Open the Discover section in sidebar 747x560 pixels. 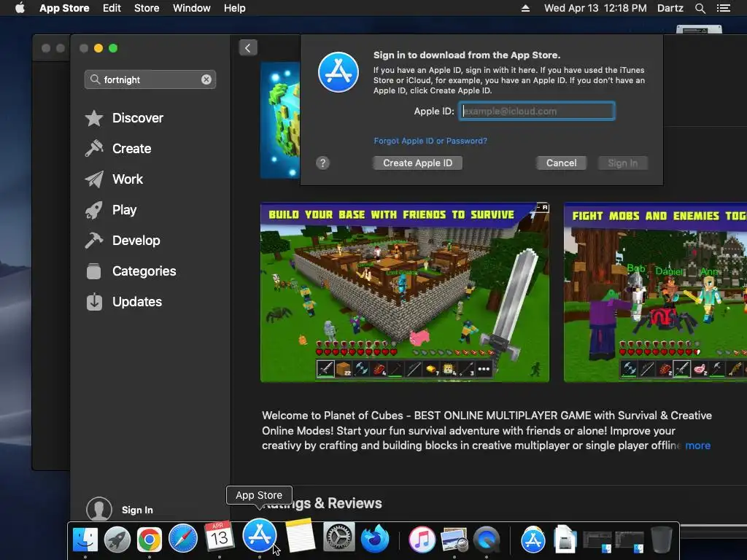tap(124, 118)
